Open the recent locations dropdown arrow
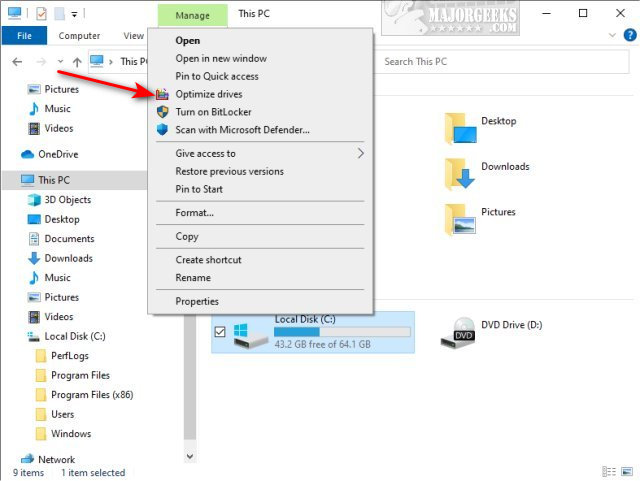This screenshot has height=481, width=640. pos(60,62)
